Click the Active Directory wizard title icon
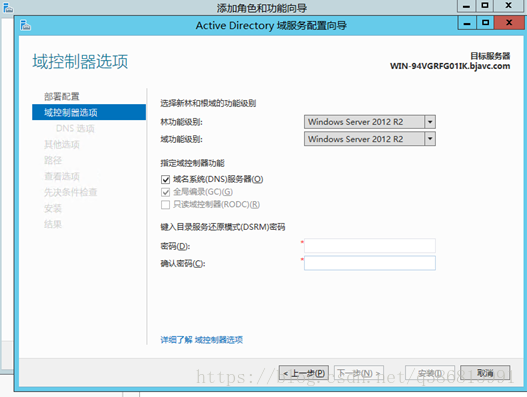The image size is (527, 397). 26,25
